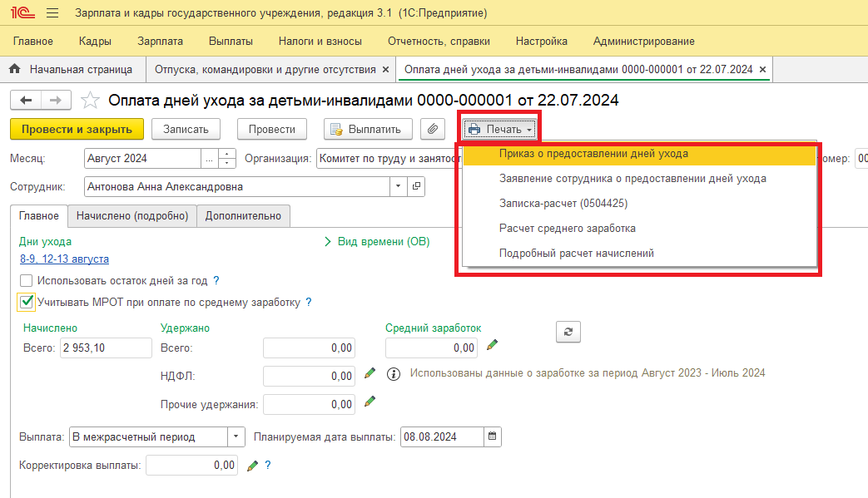868x498 pixels.
Task: Switch to Начислено (подробно) tab
Action: click(x=132, y=216)
